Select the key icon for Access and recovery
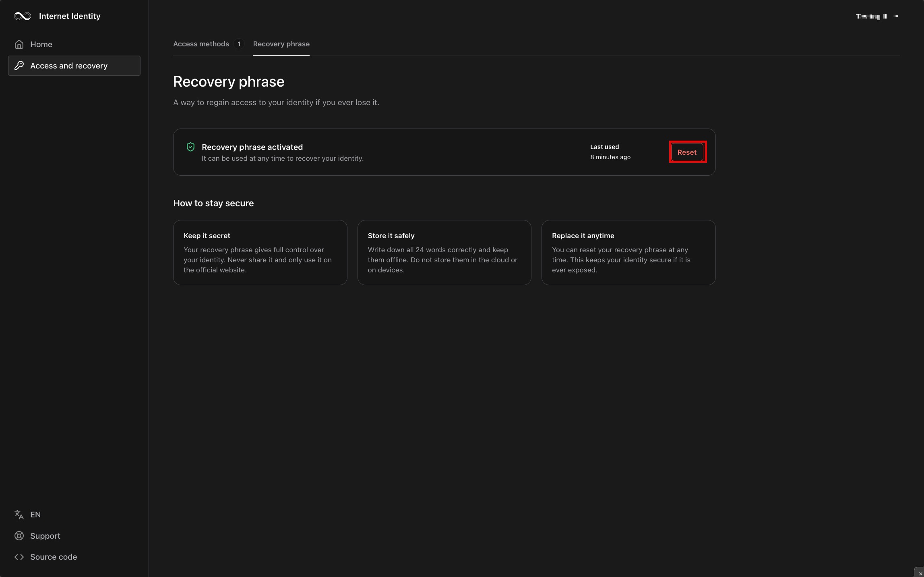This screenshot has height=577, width=924. [19, 66]
